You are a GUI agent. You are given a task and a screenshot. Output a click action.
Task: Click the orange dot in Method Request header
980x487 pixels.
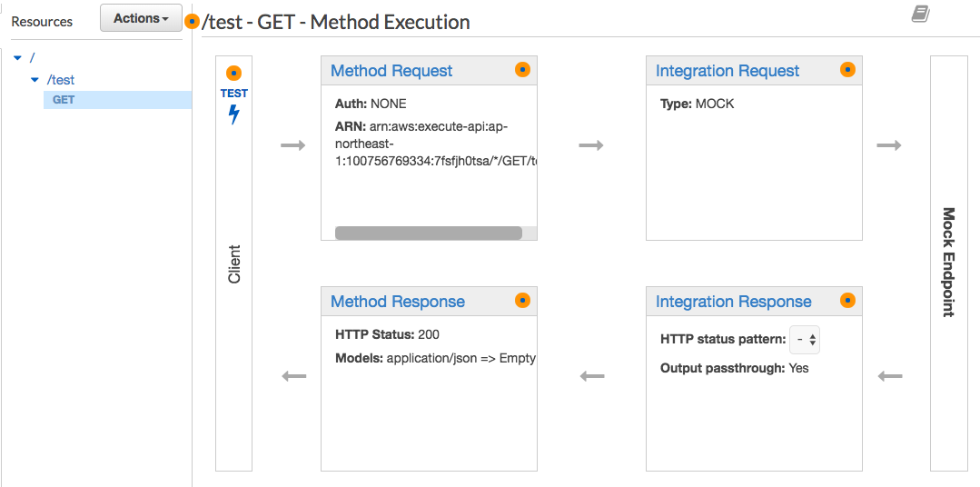(522, 69)
